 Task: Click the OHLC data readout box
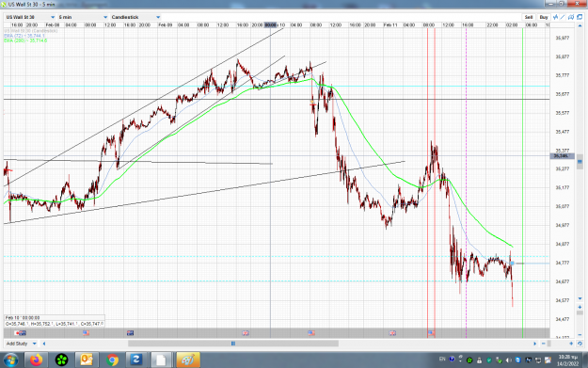click(55, 321)
